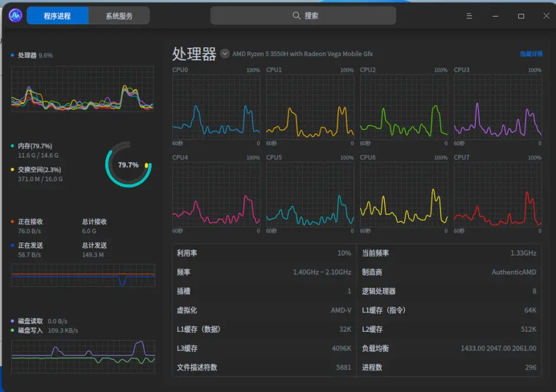Click the 进程数 296 row
Viewport: 556px width, 392px height.
point(449,368)
